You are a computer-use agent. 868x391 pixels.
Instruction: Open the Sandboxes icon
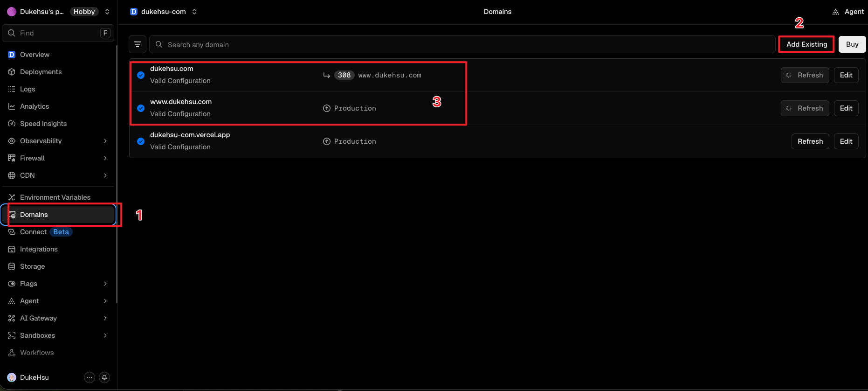coord(12,335)
